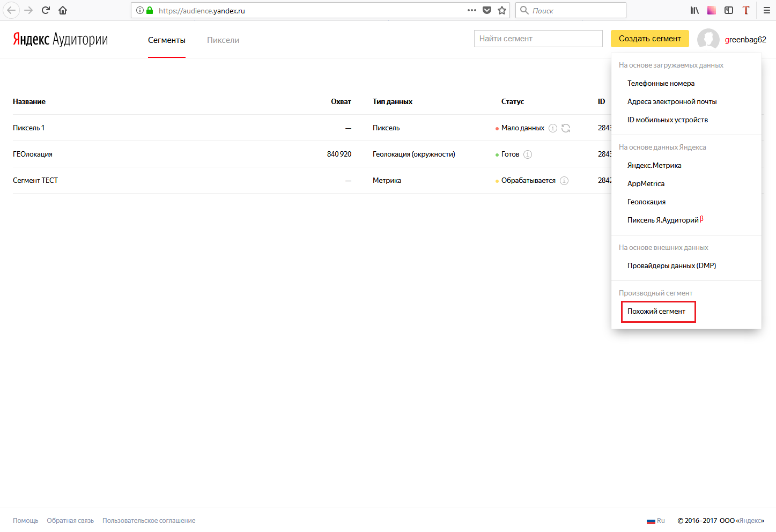Switch to the Пиксели tab

pos(223,40)
